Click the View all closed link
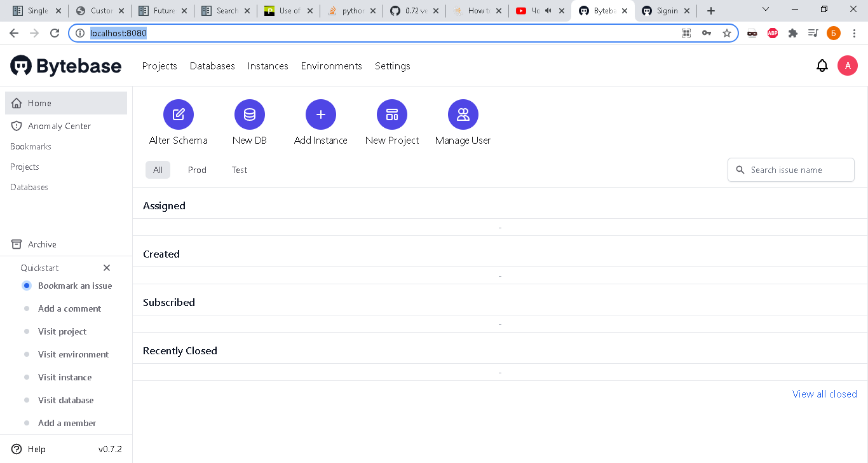 pos(824,394)
